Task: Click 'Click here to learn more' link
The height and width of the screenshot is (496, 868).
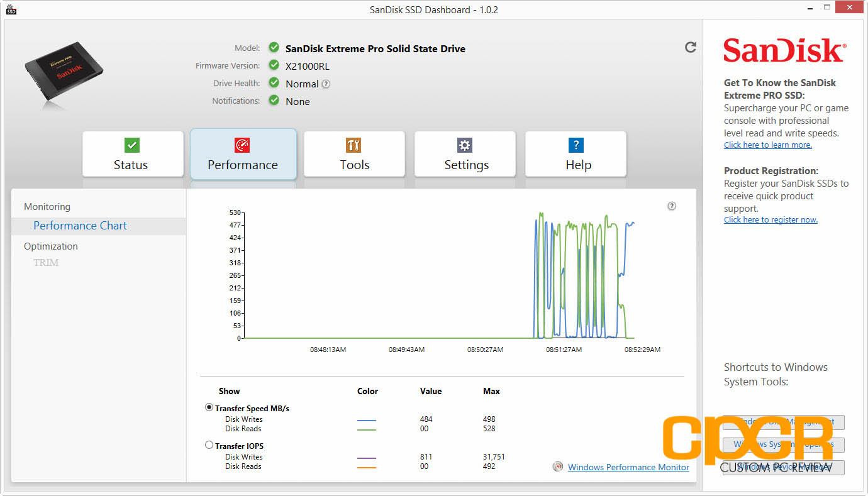Action: click(x=768, y=145)
